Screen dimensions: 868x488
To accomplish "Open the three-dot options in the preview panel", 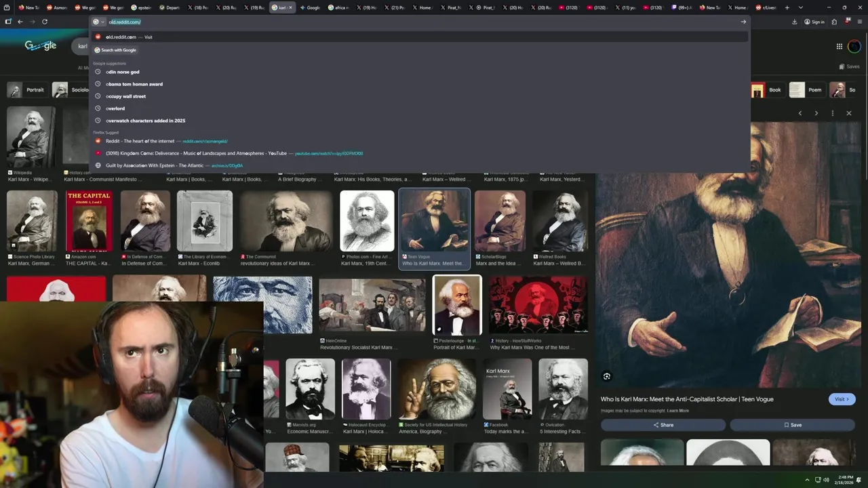I will click(x=833, y=113).
